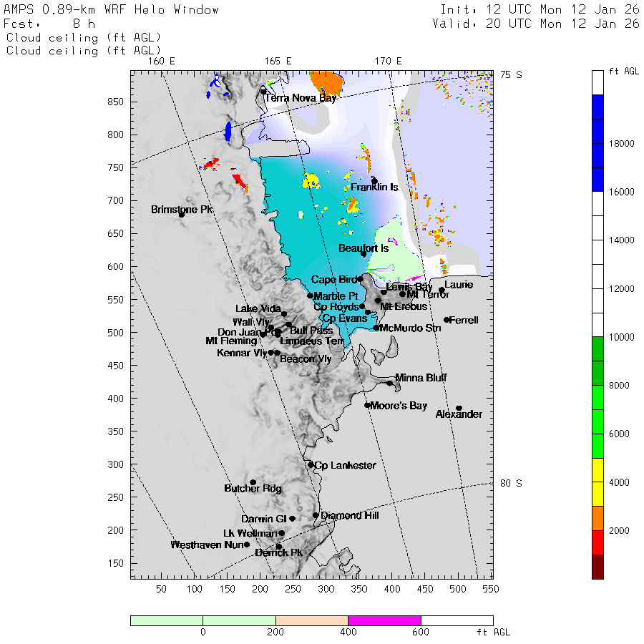The width and height of the screenshot is (644, 644).
Task: Click the 80 S latitude label
Action: (510, 483)
